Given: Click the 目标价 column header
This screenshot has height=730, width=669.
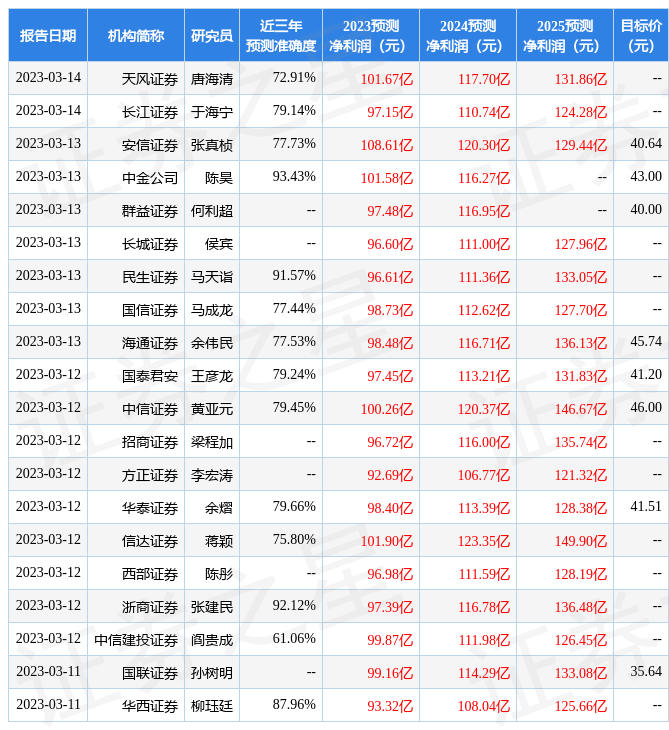Looking at the screenshot, I should coord(641,35).
